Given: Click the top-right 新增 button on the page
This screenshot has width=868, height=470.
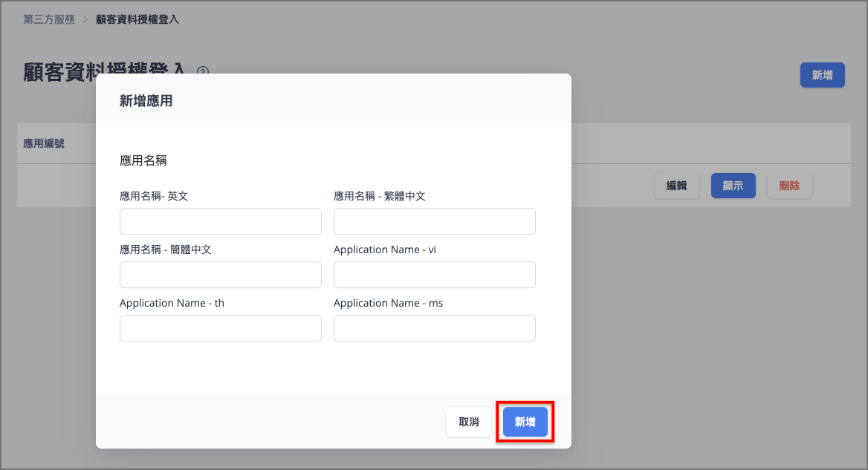Looking at the screenshot, I should click(x=822, y=75).
